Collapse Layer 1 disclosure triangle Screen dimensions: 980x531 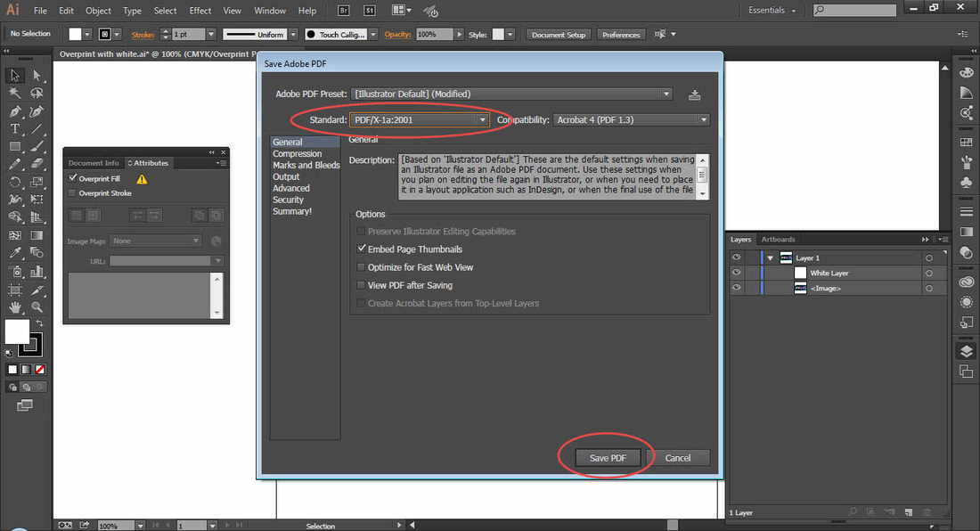coord(771,258)
